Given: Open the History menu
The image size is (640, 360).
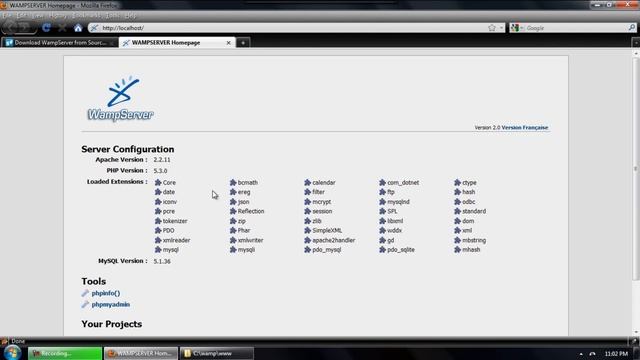Looking at the screenshot, I should [x=57, y=16].
